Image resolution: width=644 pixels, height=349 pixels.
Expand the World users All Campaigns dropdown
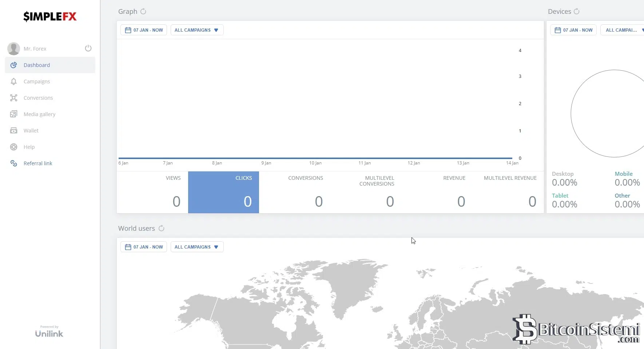[x=197, y=247]
